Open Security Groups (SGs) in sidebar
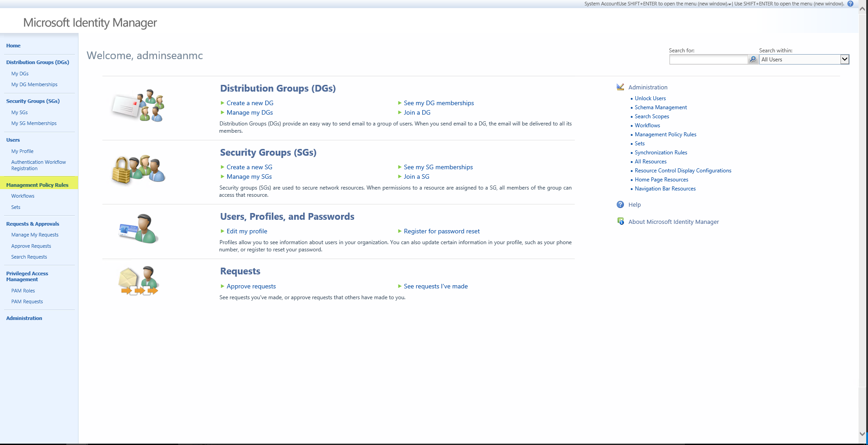868x445 pixels. pos(33,101)
